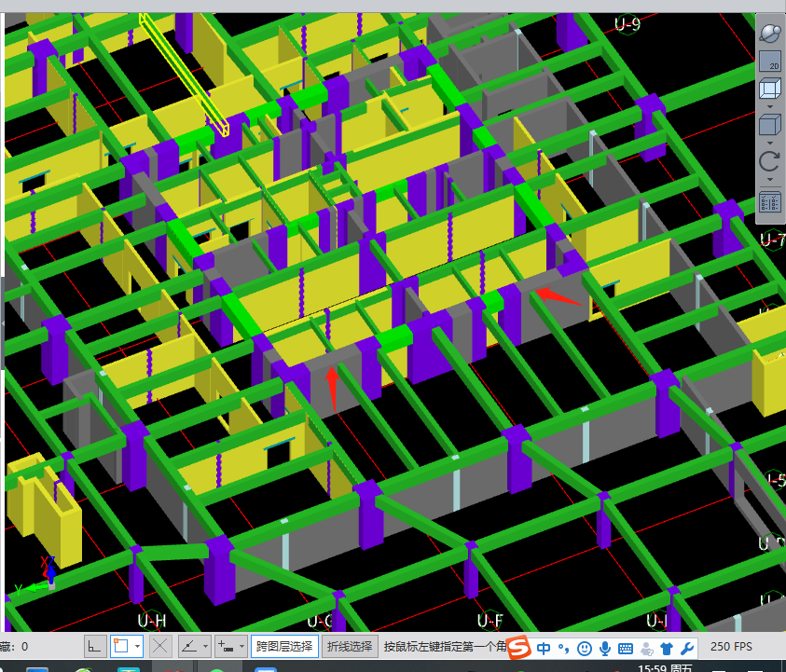Click the taskbar clock showing 15:59
786x672 pixels.
(x=665, y=668)
